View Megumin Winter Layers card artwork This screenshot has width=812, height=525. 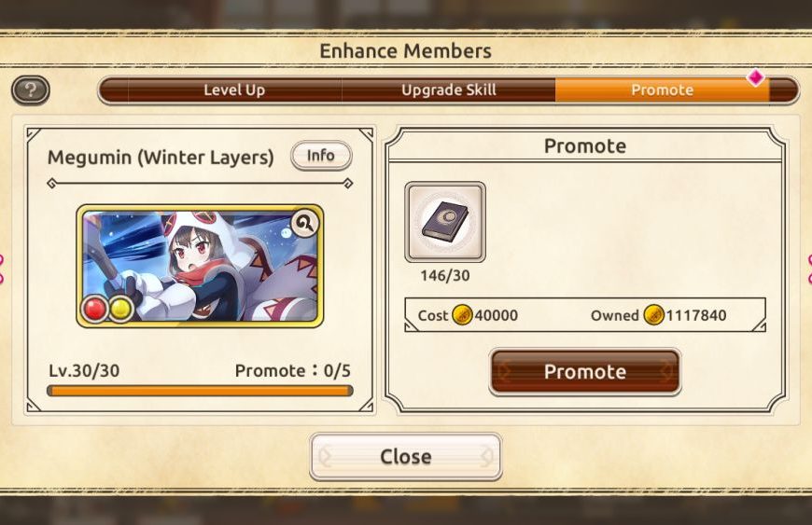200,267
